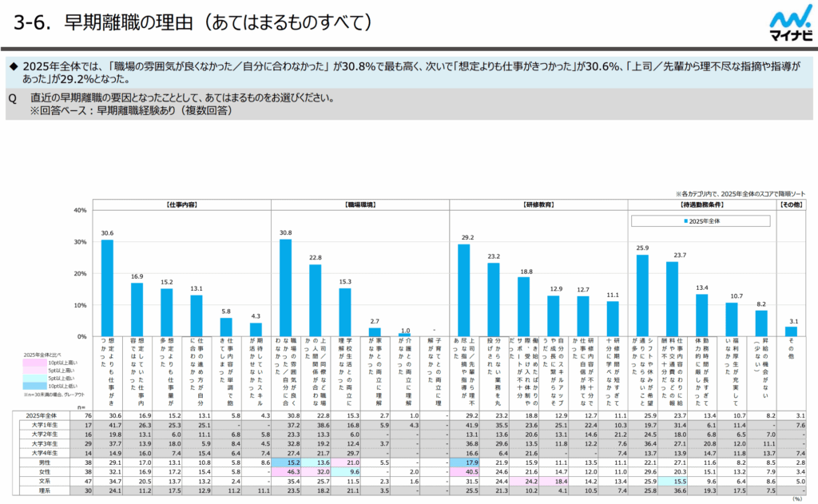This screenshot has height=504, width=818.
Task: Click the 29.2 bar under 研修教育
Action: [463, 291]
